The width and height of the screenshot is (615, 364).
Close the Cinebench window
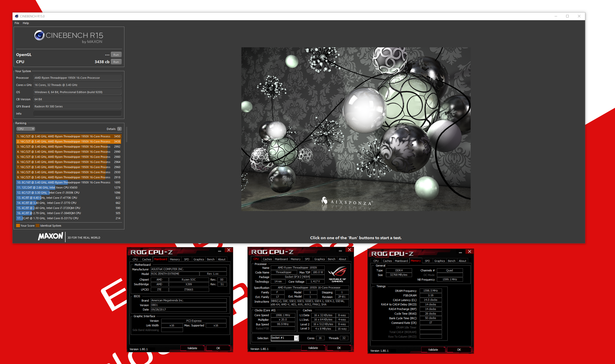(579, 16)
